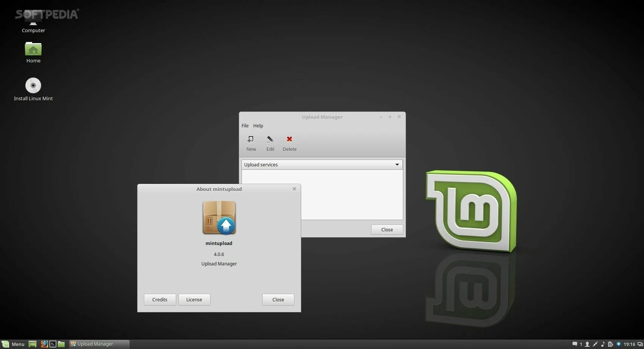Maximize the Upload Manager window
This screenshot has width=644, height=349.
tap(390, 117)
